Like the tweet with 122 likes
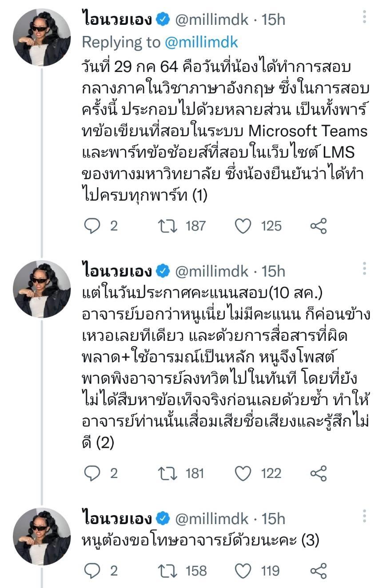The image size is (386, 588). click(243, 473)
